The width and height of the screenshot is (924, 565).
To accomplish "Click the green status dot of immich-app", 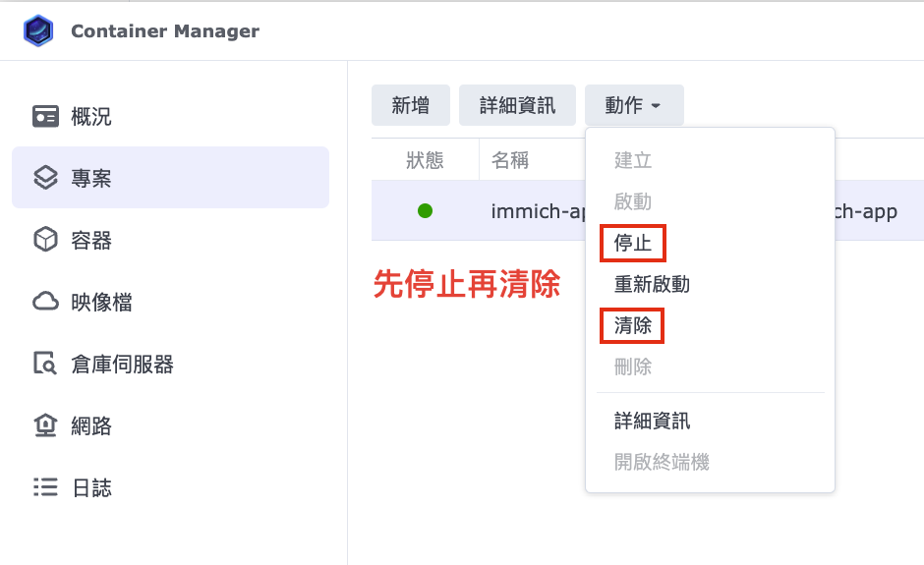I will click(x=425, y=211).
